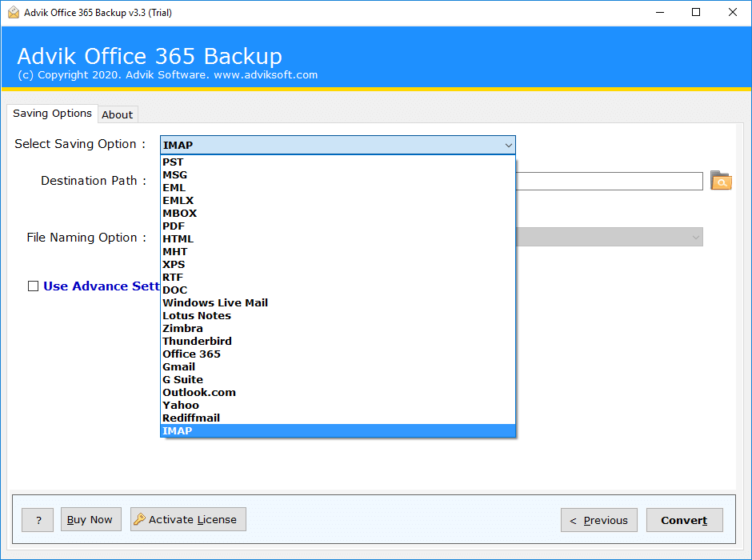Choose G Suite in the list
752x560 pixels.
click(x=338, y=379)
